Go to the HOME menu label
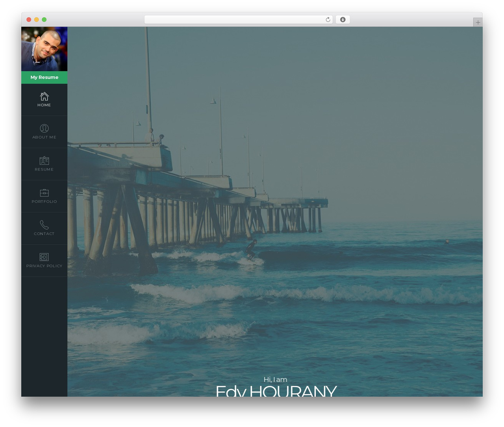This screenshot has height=427, width=504. click(44, 105)
